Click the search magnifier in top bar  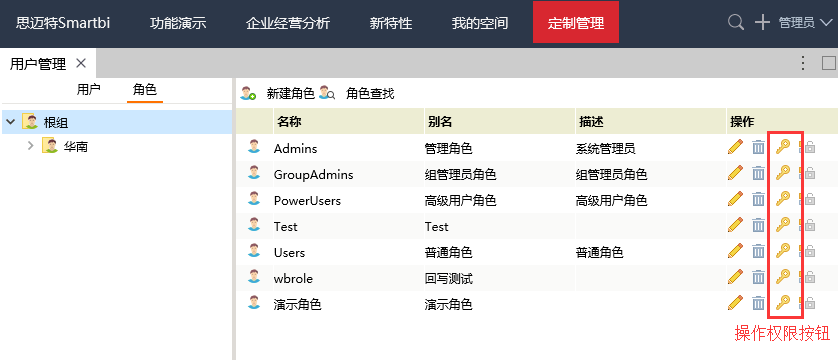click(x=736, y=22)
